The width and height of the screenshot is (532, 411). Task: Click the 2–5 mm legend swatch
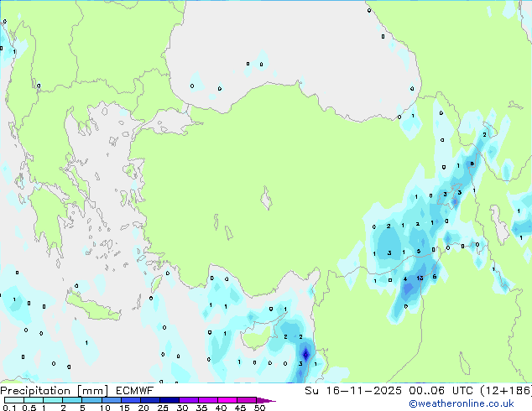(x=72, y=400)
